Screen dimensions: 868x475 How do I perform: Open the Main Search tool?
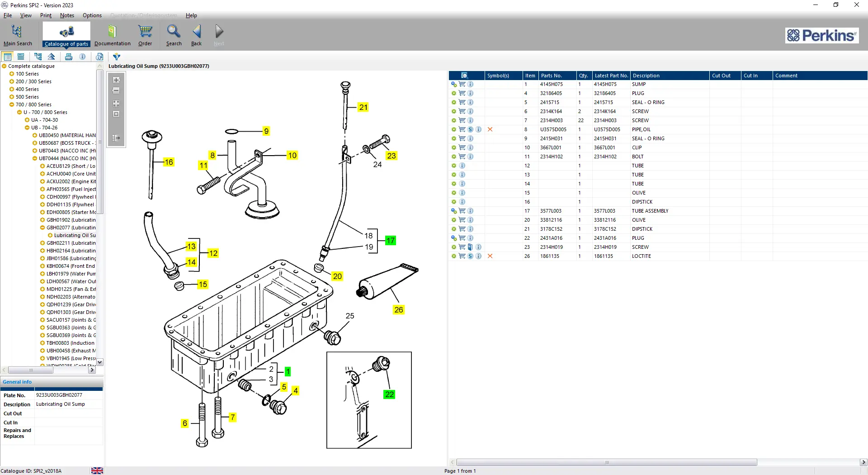[x=18, y=35]
